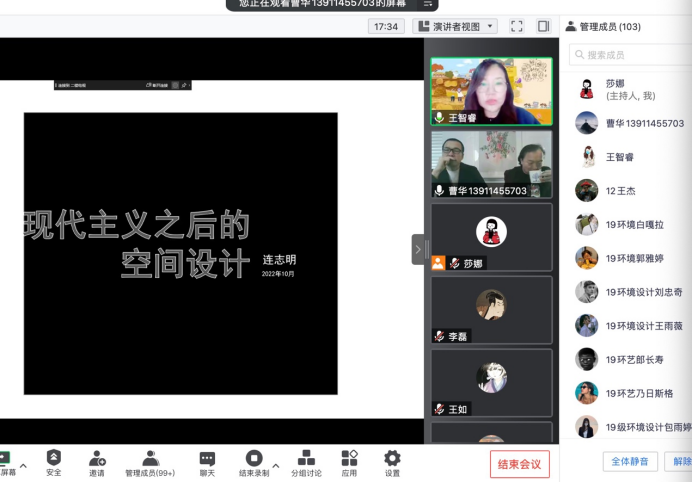The height and width of the screenshot is (483, 693).
Task: Click the share-screen icon at bottom left
Action: (4, 458)
